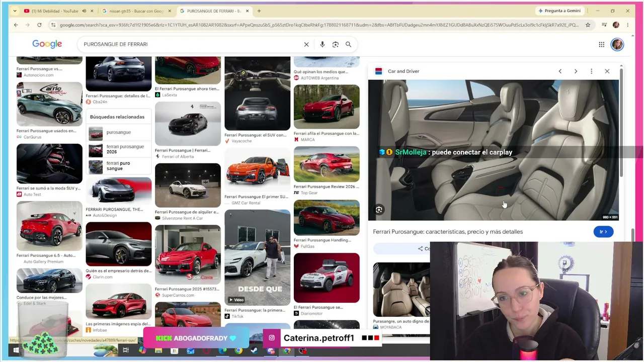Expand the tab search dropdown

click(x=15, y=11)
